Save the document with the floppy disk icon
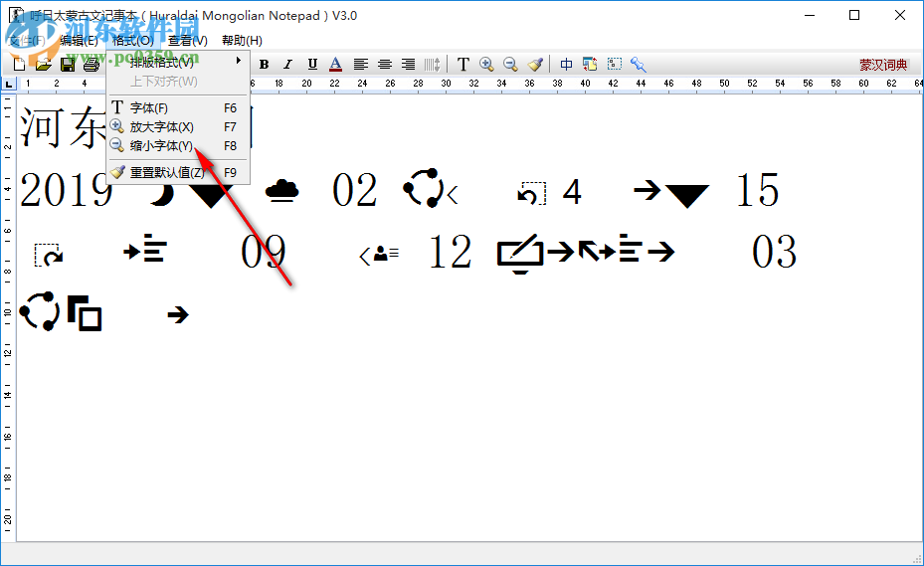This screenshot has height=566, width=924. pyautogui.click(x=68, y=65)
